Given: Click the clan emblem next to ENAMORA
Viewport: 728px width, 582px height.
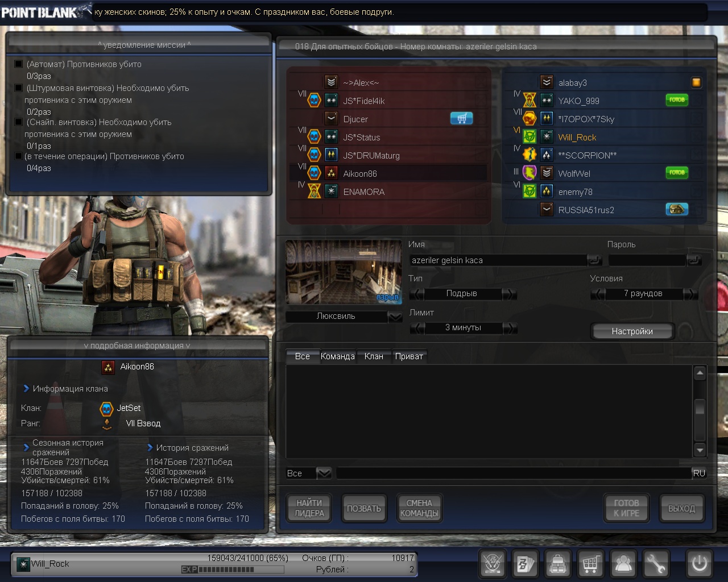Looking at the screenshot, I should click(314, 191).
